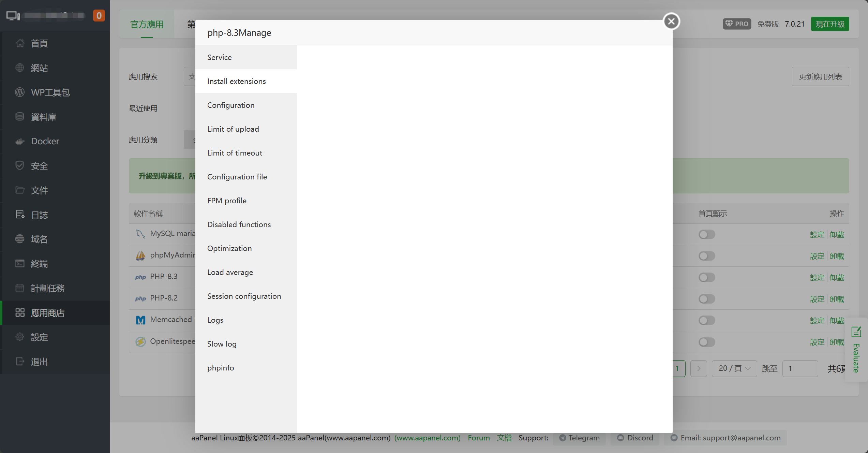Click the 更新應用列表 button
Image resolution: width=868 pixels, height=453 pixels.
[820, 76]
